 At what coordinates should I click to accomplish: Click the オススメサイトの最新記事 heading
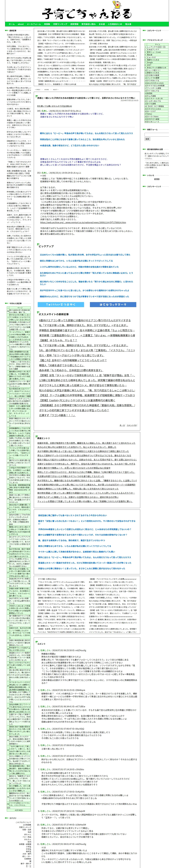coord(54,314)
